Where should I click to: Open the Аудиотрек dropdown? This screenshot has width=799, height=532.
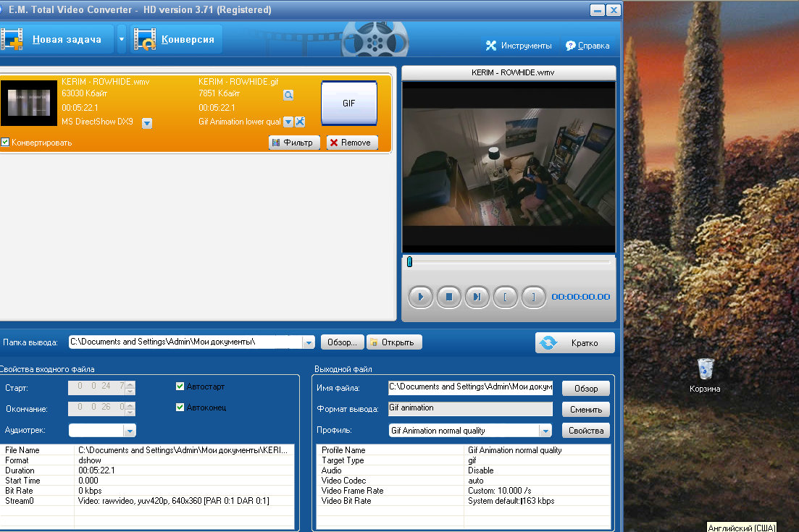130,431
